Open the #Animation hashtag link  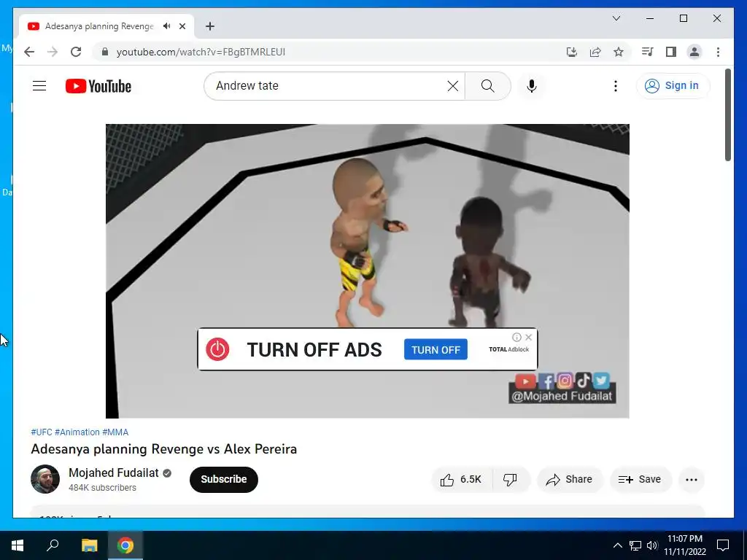[x=77, y=432]
